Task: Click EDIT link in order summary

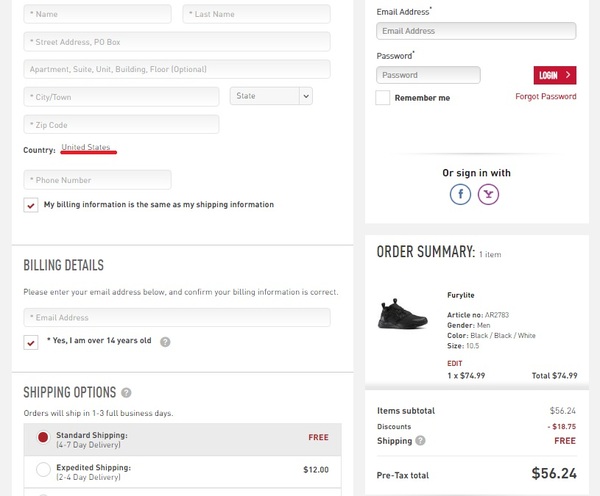Action: point(455,363)
